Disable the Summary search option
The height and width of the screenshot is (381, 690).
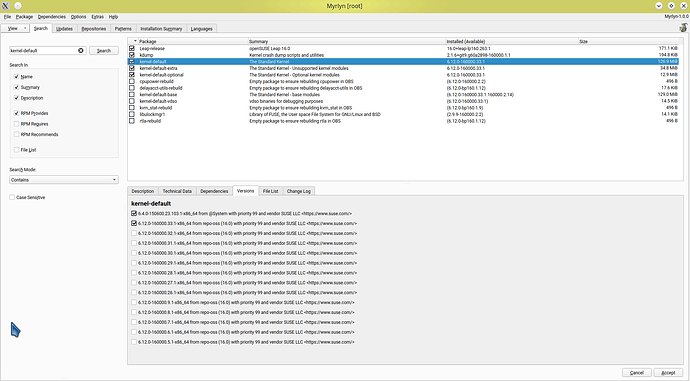(x=16, y=87)
